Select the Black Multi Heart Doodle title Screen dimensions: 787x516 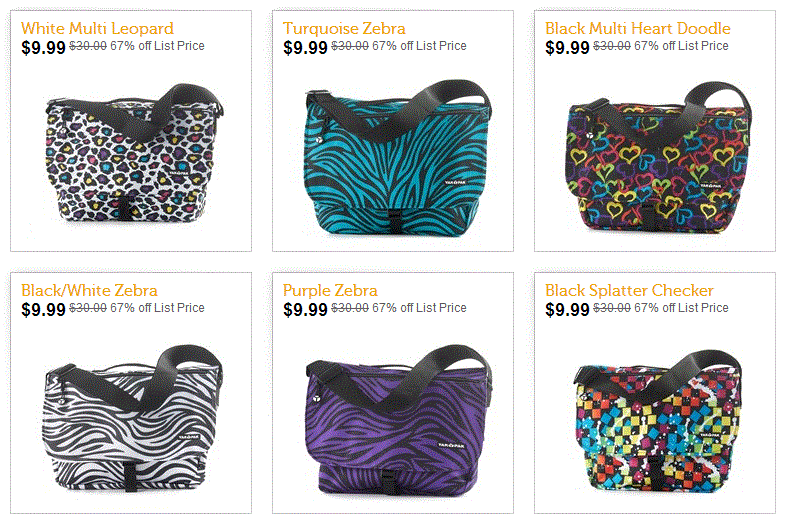coord(637,28)
